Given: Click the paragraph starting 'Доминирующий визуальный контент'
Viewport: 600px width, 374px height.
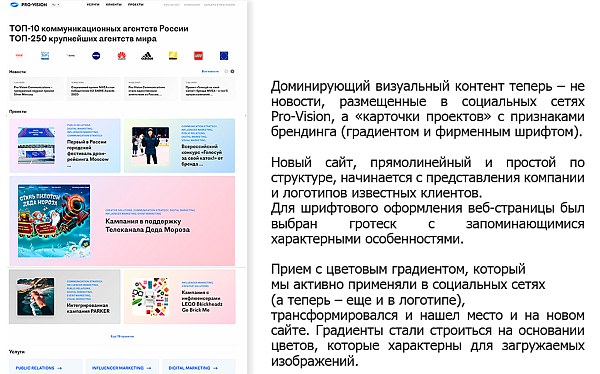Looking at the screenshot, I should 428,109.
